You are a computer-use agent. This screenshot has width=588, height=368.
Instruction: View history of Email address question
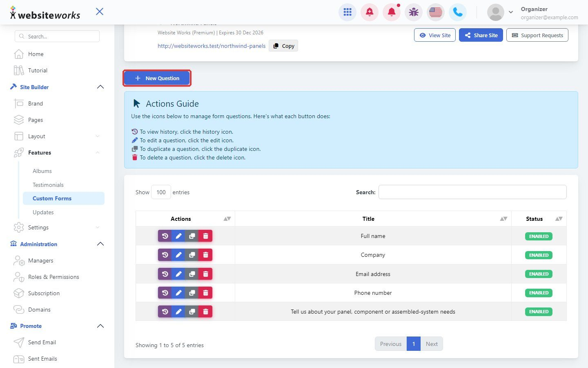coord(165,274)
